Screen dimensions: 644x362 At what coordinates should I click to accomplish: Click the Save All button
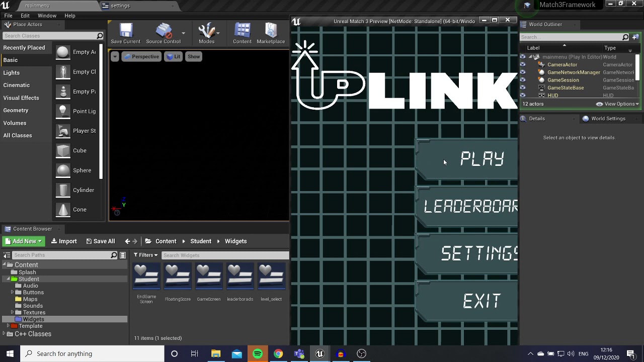coord(101,241)
